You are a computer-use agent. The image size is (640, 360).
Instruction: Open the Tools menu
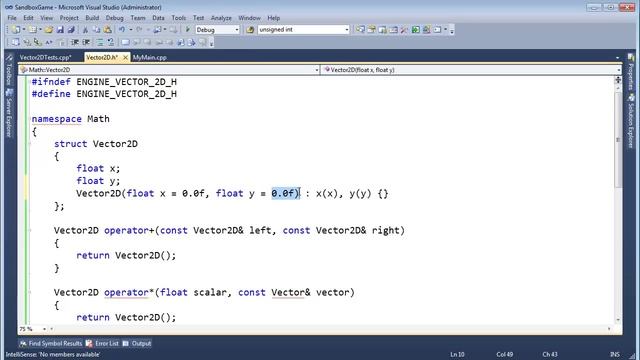(x=178, y=18)
